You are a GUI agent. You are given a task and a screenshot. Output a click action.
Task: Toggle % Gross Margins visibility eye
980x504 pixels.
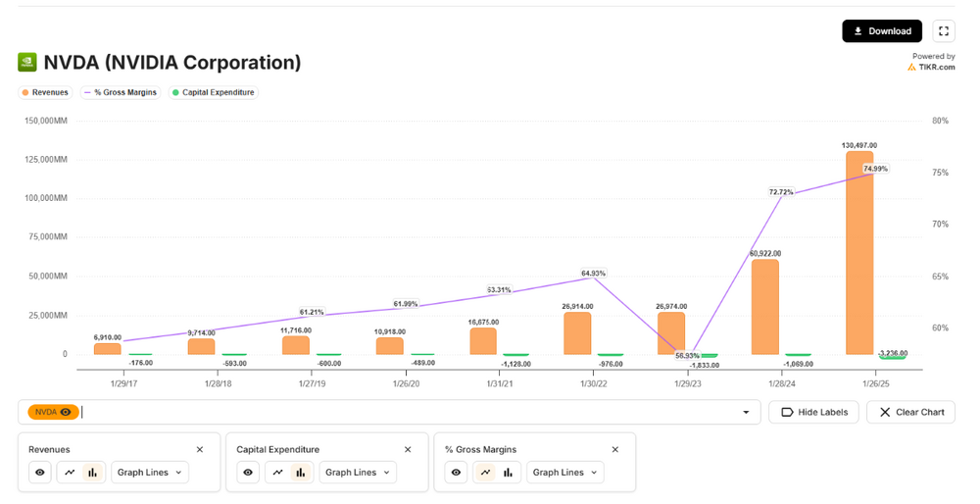457,472
